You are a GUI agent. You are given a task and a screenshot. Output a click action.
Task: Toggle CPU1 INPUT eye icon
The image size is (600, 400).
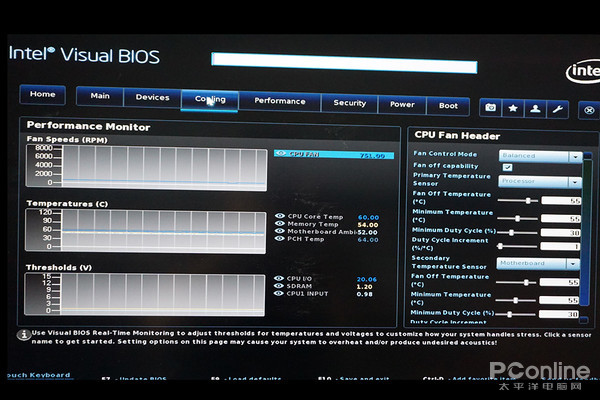(279, 293)
